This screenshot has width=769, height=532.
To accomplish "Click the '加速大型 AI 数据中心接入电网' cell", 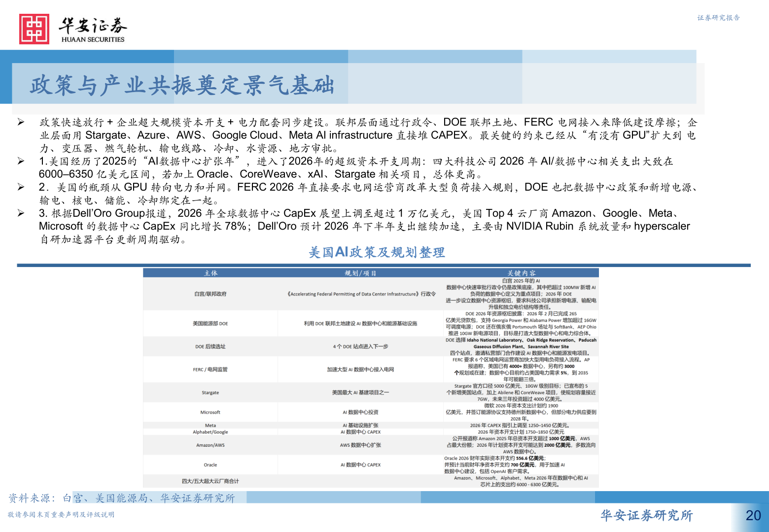I will tap(360, 369).
